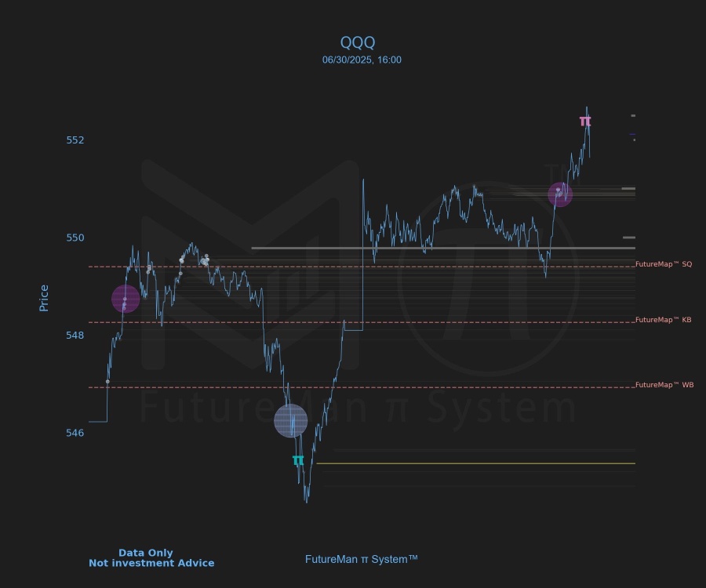Click the FutureMap™ WB label
706x588 pixels.
point(664,385)
